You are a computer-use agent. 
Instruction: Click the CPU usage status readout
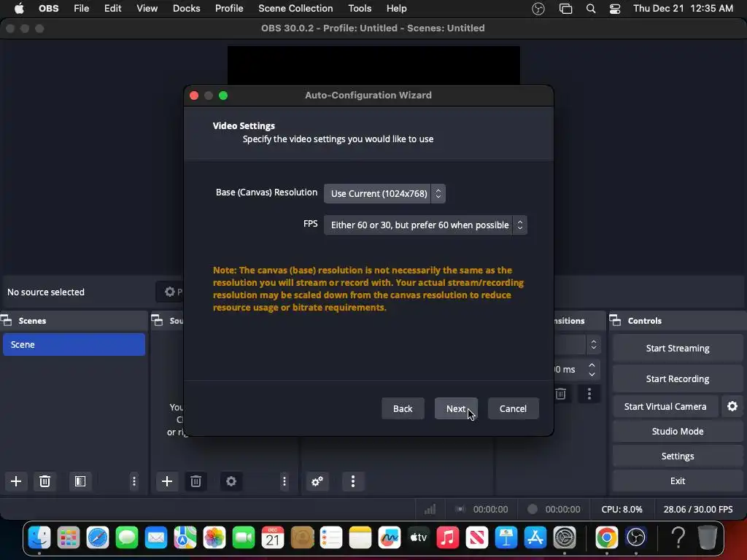[622, 509]
